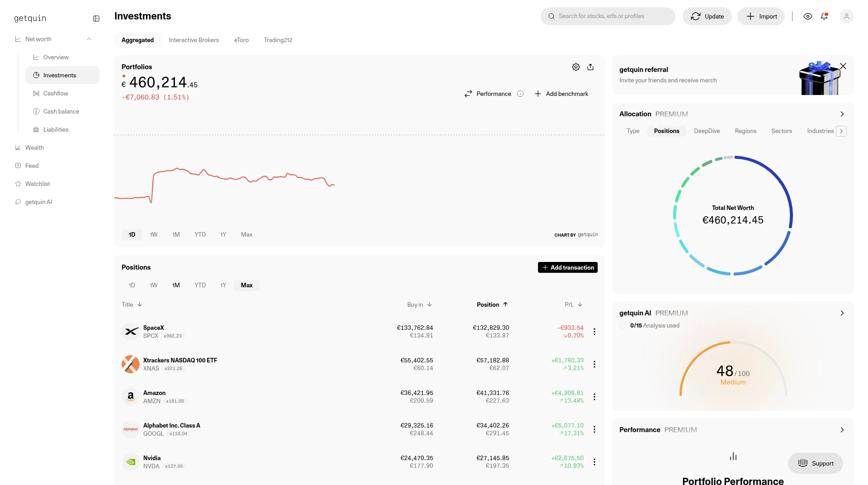The height and width of the screenshot is (485, 868).
Task: Expand the Allocation panel chevron
Action: (x=842, y=114)
